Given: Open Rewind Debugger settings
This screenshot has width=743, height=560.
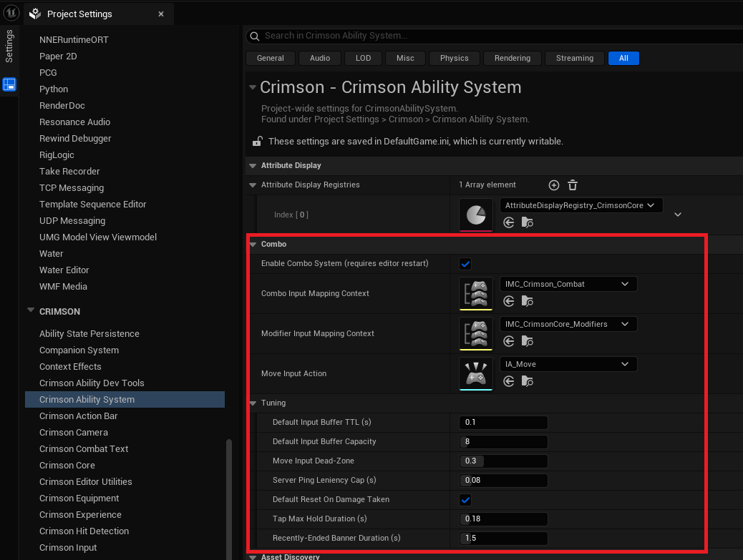Looking at the screenshot, I should click(x=75, y=139).
